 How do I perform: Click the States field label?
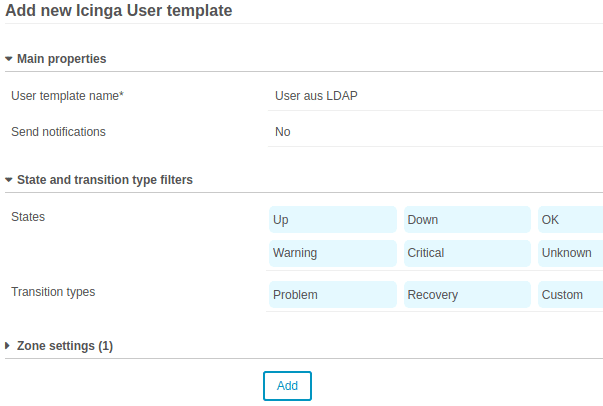[x=28, y=216]
